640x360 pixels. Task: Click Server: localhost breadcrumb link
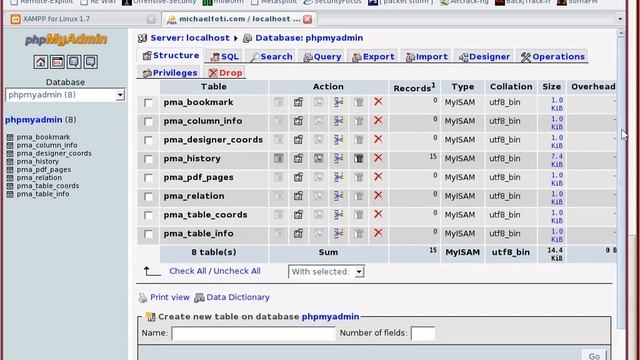pyautogui.click(x=190, y=38)
